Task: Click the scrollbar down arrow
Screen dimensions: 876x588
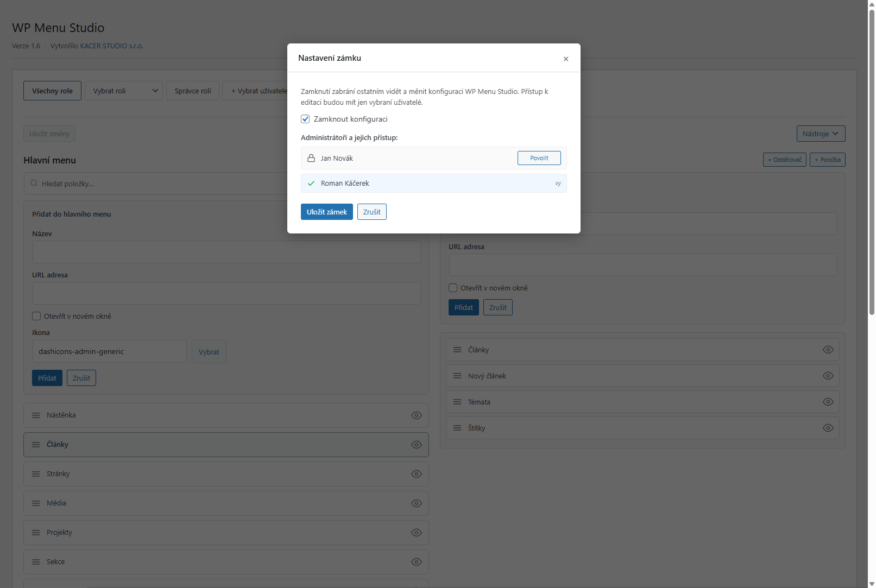Action: (872, 584)
